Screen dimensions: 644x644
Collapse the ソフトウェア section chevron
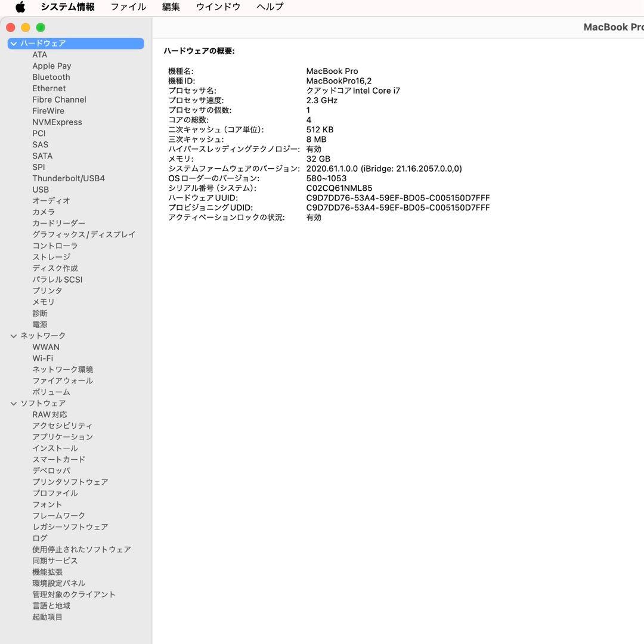click(x=14, y=404)
